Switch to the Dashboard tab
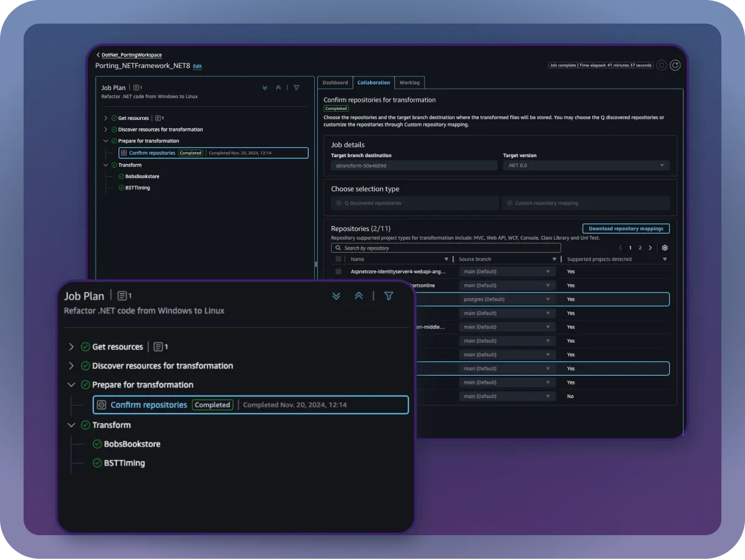 point(335,83)
